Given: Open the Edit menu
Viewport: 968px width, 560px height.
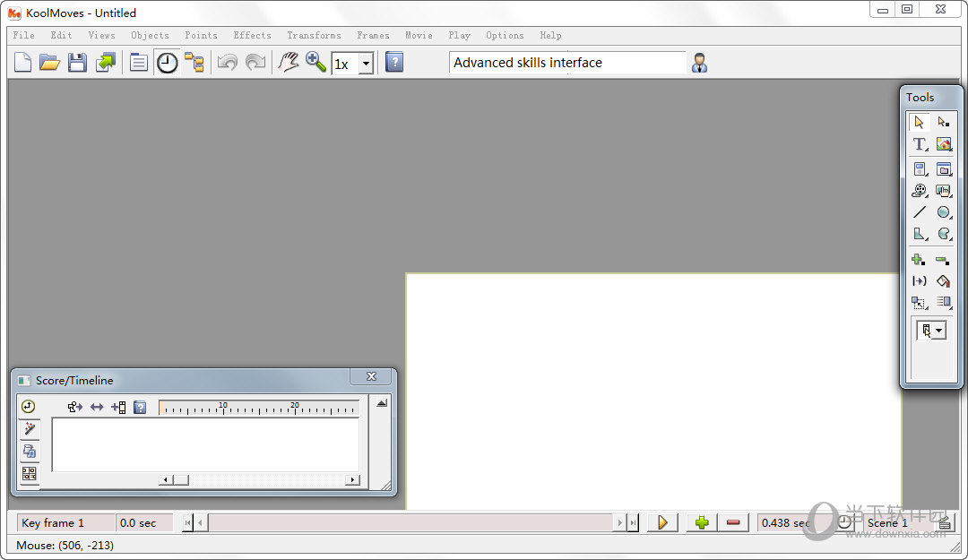Looking at the screenshot, I should tap(61, 35).
